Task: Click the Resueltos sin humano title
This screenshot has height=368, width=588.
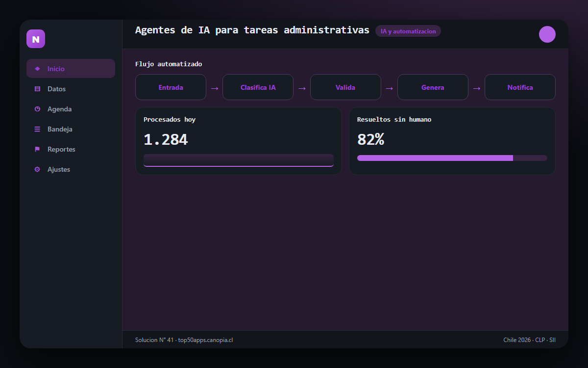Action: (394, 119)
